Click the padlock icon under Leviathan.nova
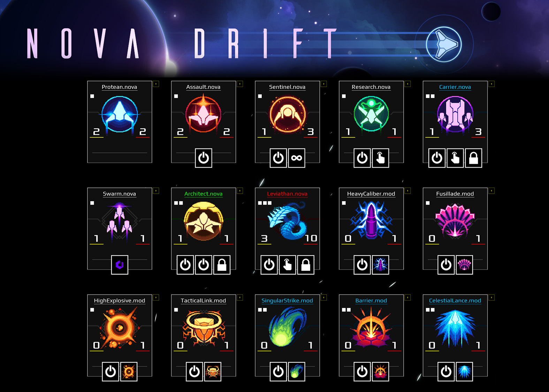This screenshot has height=392, width=549. [306, 265]
